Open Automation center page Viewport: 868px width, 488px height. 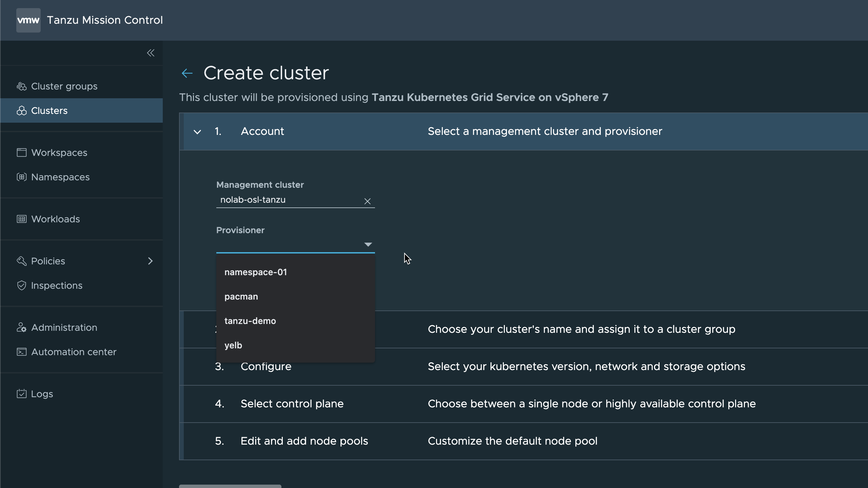click(x=81, y=352)
